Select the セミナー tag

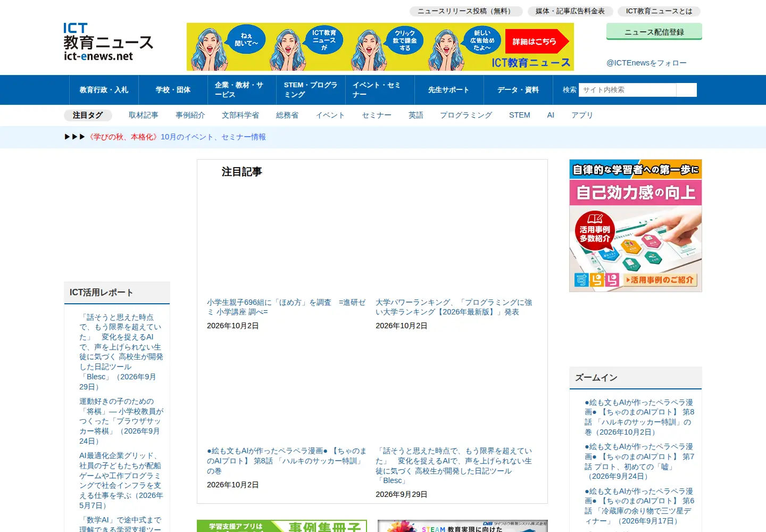[377, 115]
